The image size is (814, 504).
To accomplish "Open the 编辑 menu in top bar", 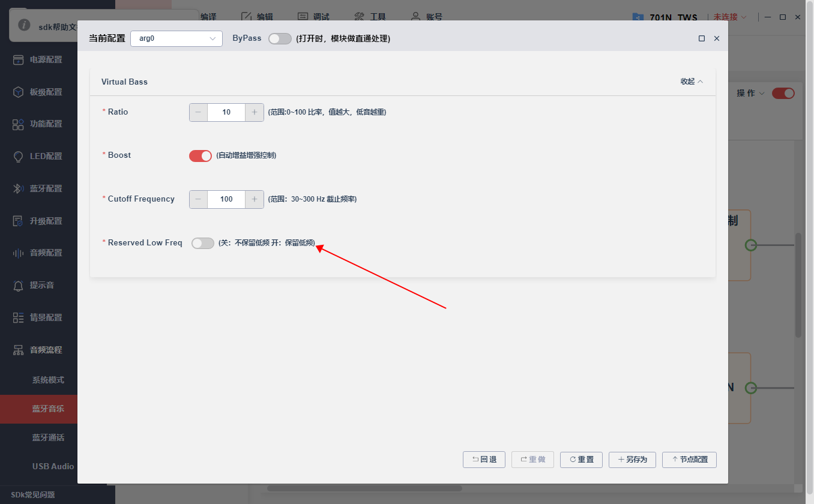I will click(257, 17).
